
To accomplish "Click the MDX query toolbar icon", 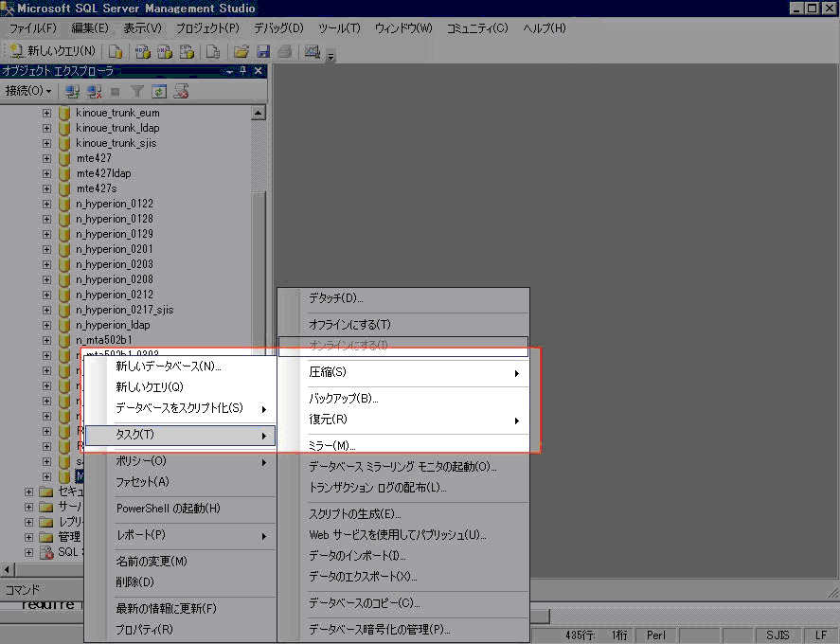I will click(142, 51).
